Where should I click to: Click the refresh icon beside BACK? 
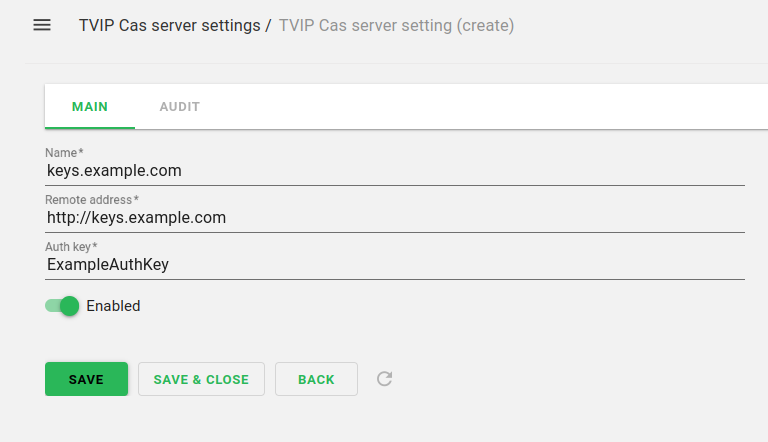(384, 379)
